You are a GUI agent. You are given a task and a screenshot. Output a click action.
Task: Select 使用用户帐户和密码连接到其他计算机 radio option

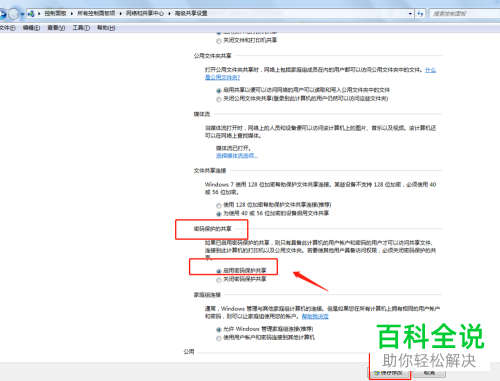pos(219,338)
